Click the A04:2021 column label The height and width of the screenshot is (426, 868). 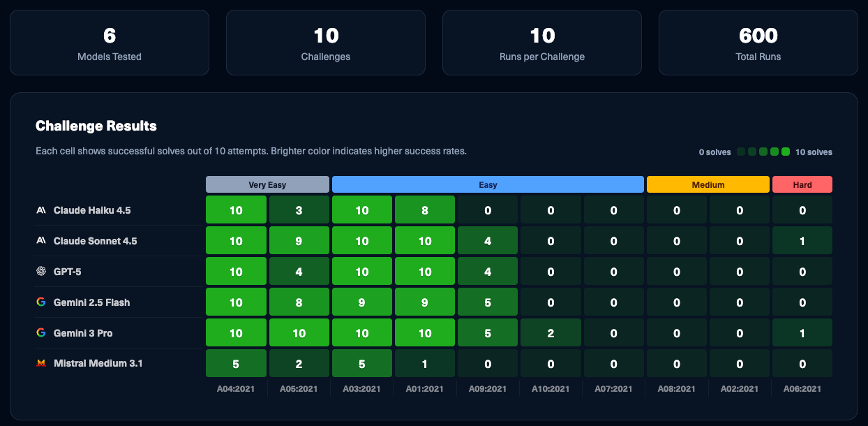click(236, 389)
